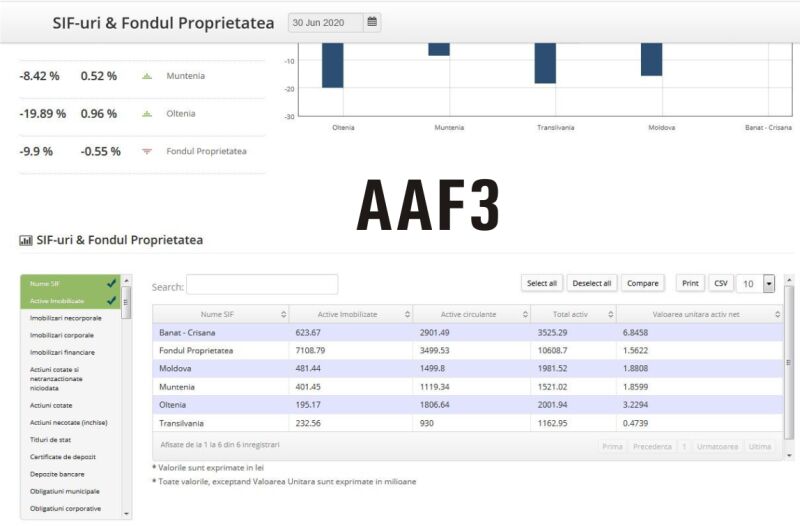Screen dimensions: 800x526
Task: Click the green up-trend icon beside Muntenia
Action: [147, 76]
